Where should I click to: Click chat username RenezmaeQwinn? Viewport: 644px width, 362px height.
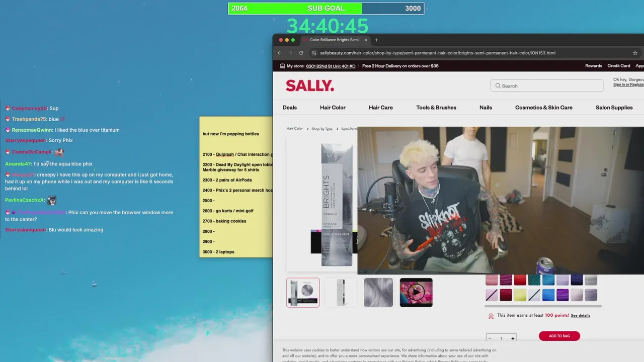(32, 130)
